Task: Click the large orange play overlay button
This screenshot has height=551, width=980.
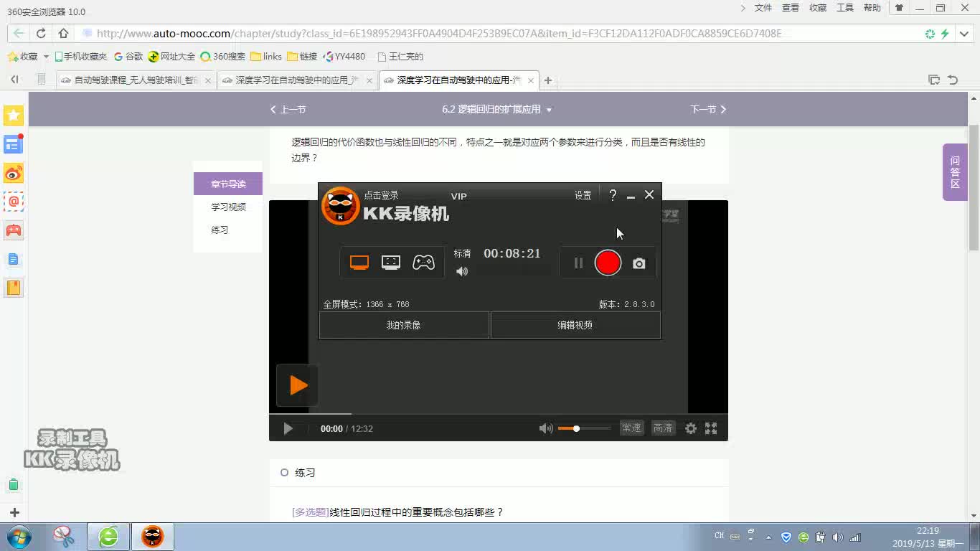Action: coord(298,385)
